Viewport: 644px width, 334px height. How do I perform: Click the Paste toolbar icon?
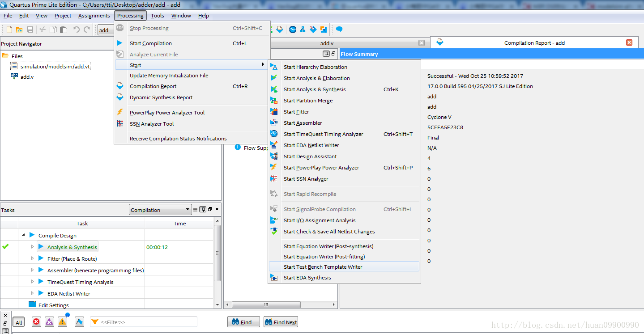64,30
